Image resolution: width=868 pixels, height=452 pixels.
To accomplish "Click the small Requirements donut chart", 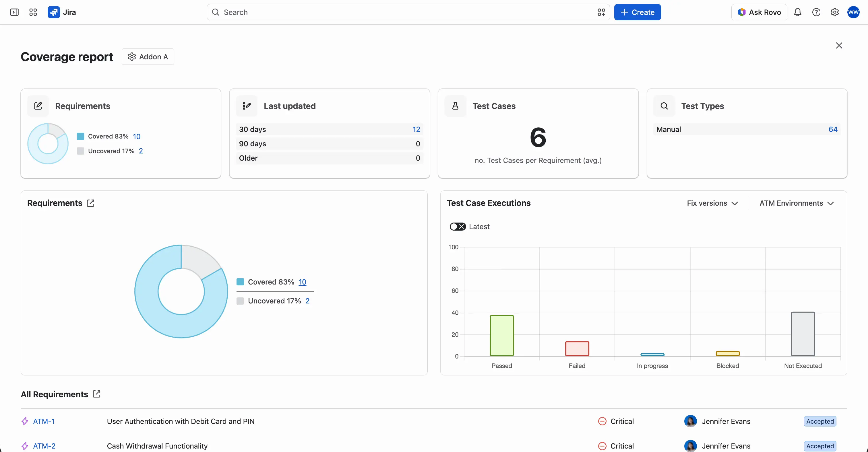I will click(x=48, y=144).
